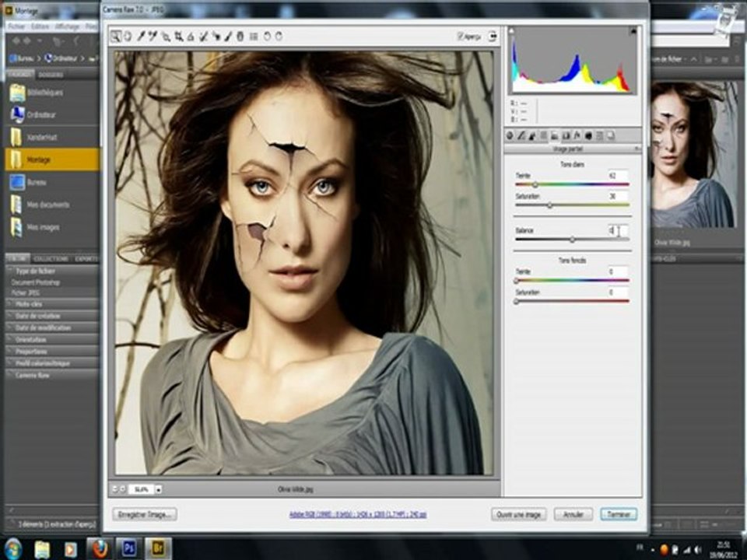
Task: Select the Straighten tool
Action: click(x=190, y=37)
